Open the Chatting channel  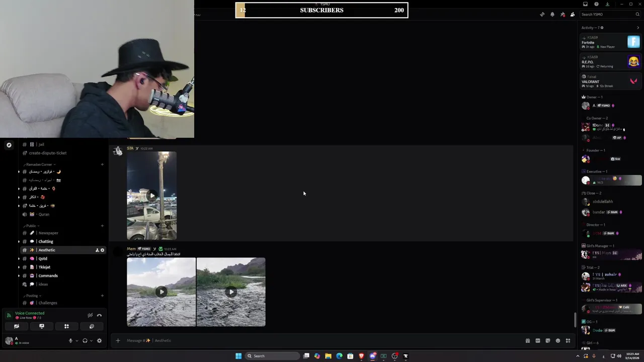click(63, 241)
